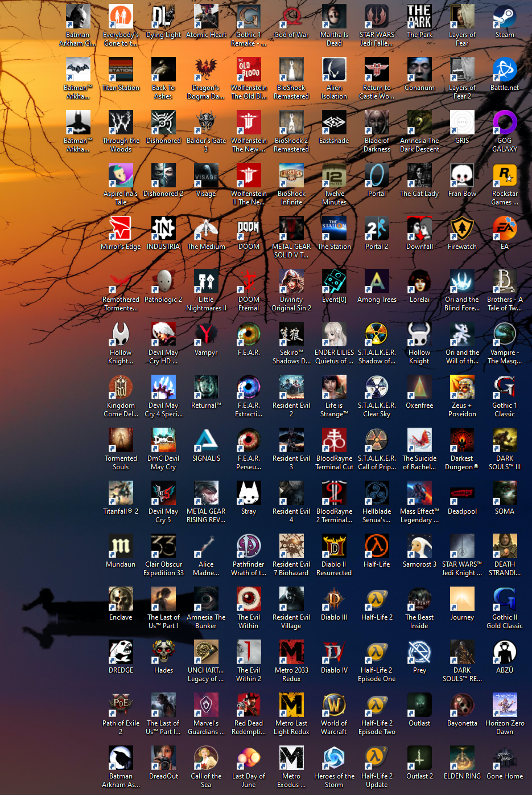
Task: Select the Samorost 3 icon
Action: coord(419,546)
